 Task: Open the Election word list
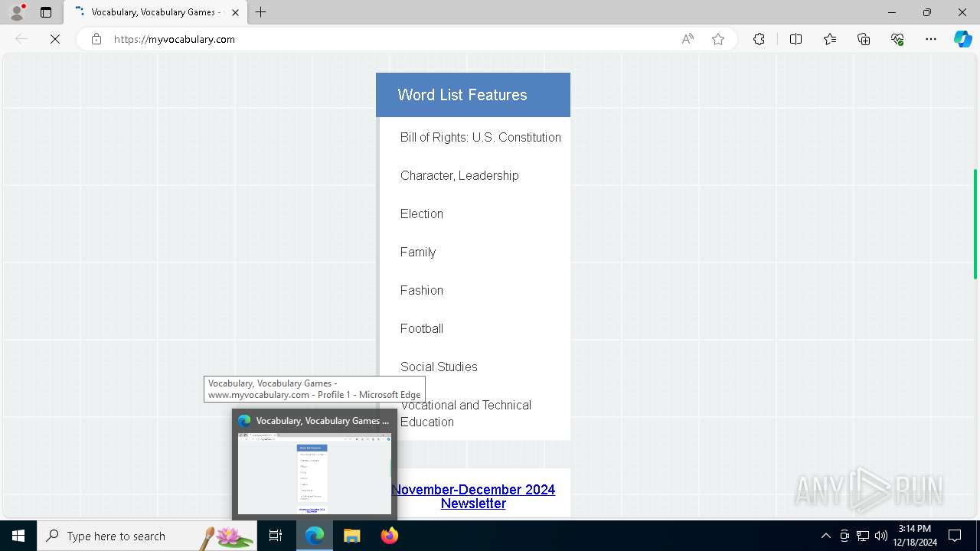point(421,214)
